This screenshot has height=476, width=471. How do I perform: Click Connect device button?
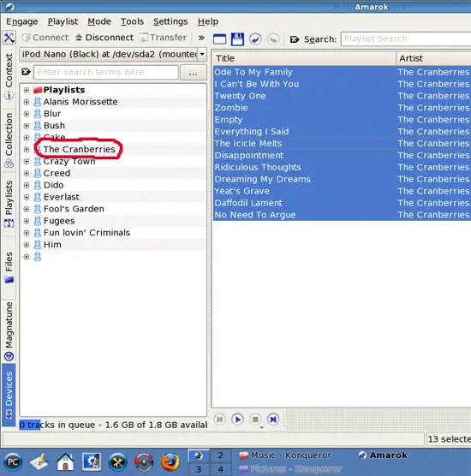pyautogui.click(x=45, y=38)
